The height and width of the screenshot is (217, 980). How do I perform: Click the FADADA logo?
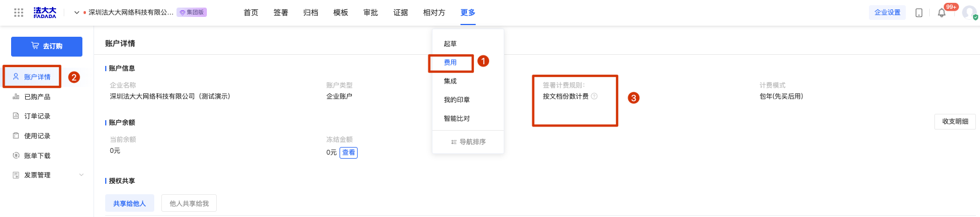click(45, 12)
